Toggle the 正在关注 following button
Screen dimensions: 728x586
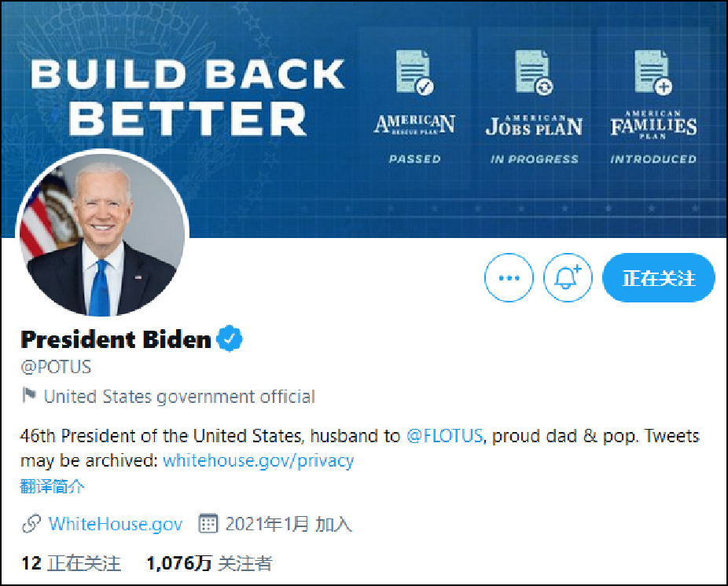659,278
